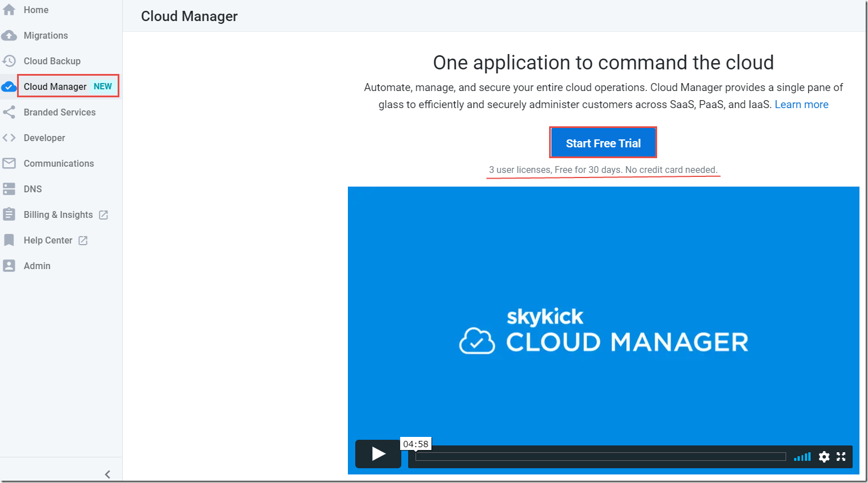The height and width of the screenshot is (483, 868).
Task: Follow the Learn more link
Action: coord(801,105)
